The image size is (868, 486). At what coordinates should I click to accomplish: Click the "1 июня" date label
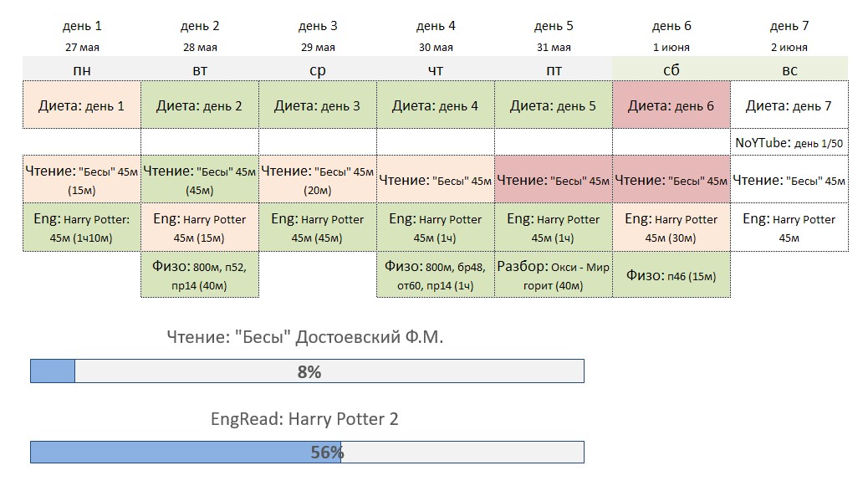(671, 48)
